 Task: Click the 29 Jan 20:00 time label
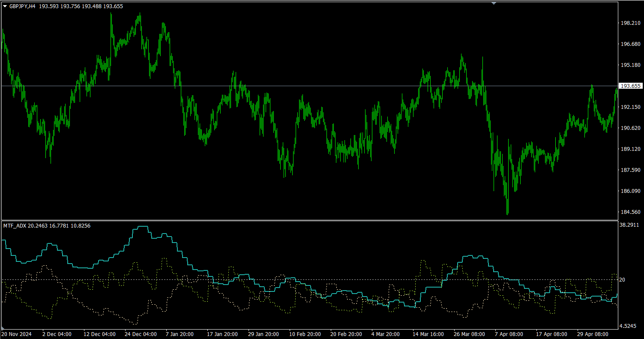coord(264,334)
